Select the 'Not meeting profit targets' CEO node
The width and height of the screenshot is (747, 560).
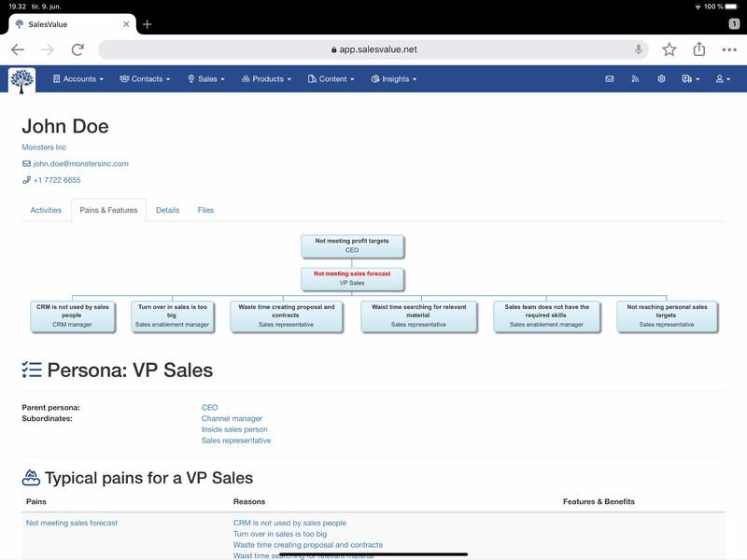click(x=352, y=245)
